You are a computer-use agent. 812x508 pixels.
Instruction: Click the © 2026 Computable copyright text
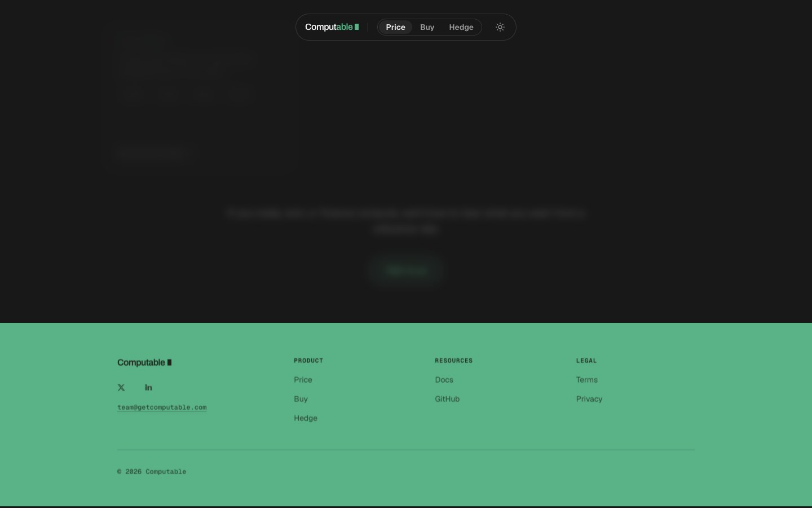(152, 472)
